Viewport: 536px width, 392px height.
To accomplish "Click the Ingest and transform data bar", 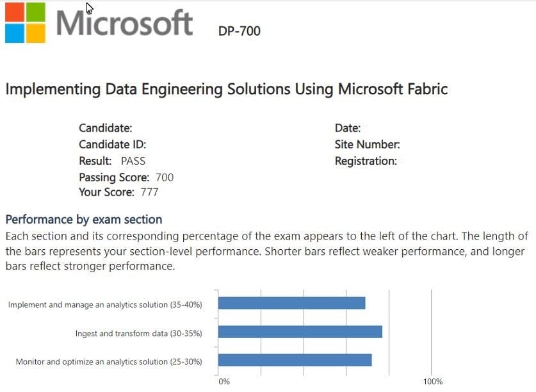I will coord(300,332).
